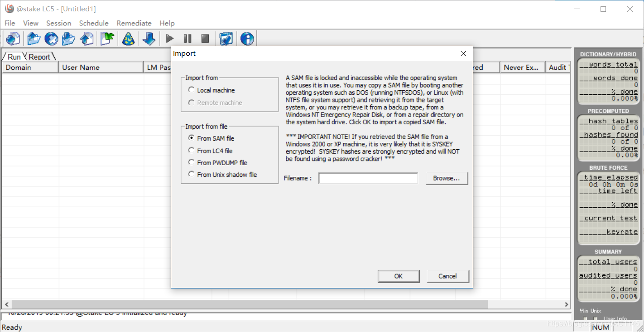
Task: Switch to the Run tab
Action: (14, 57)
